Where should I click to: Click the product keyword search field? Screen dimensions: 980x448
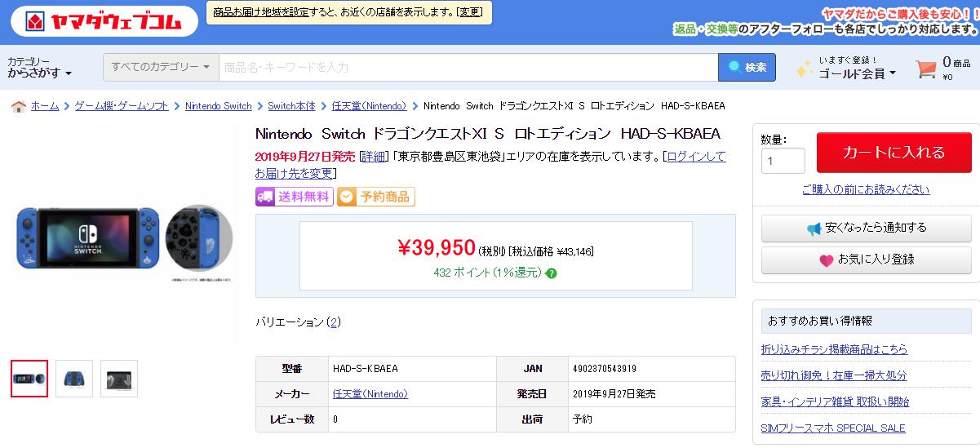point(468,67)
